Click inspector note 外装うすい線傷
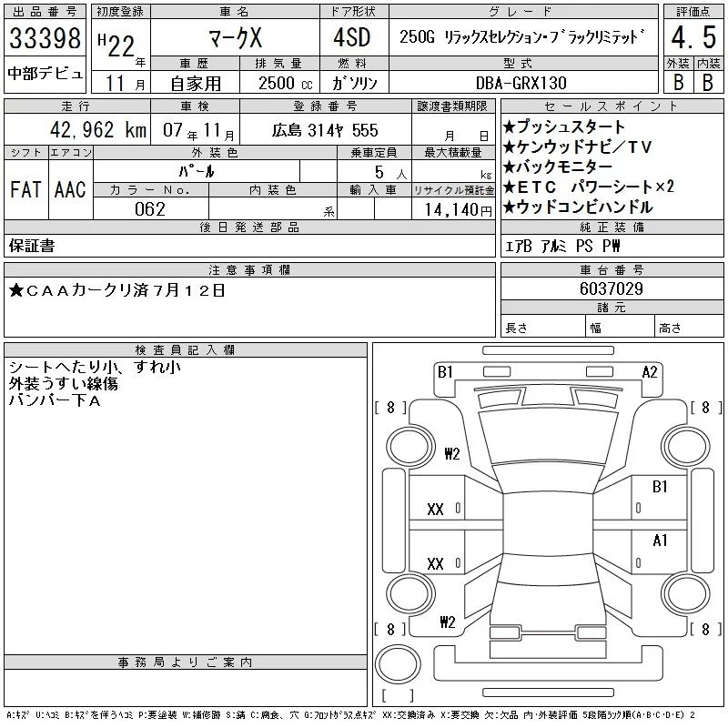This screenshot has width=728, height=728. (x=63, y=383)
